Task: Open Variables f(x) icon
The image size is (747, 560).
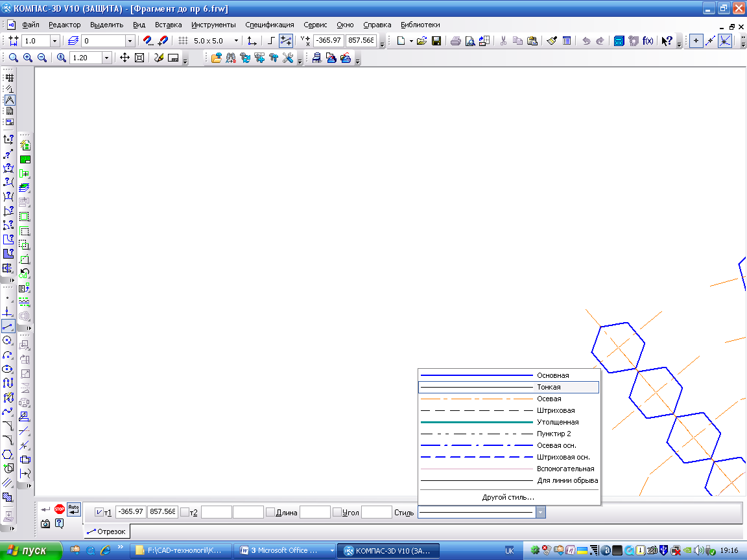Action: coord(647,41)
